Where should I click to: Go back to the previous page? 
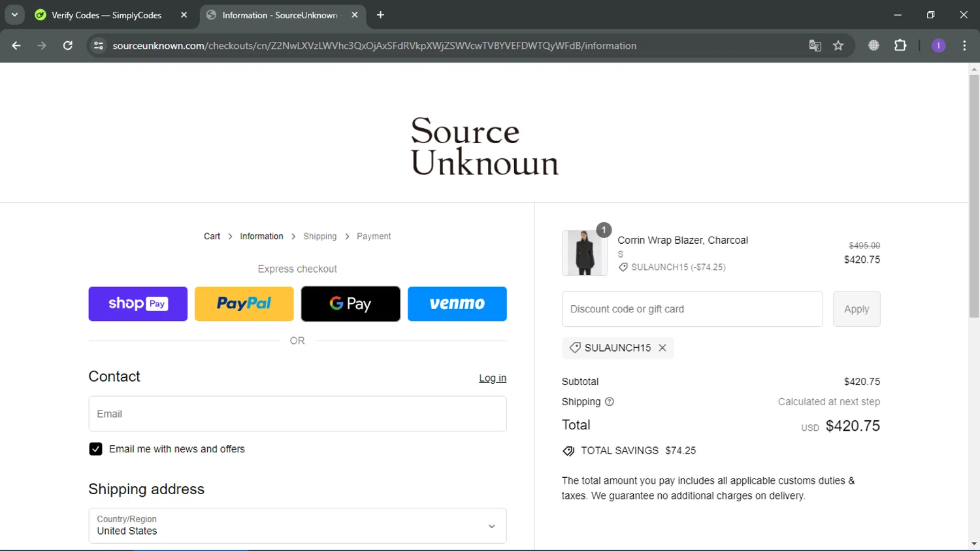tap(16, 46)
